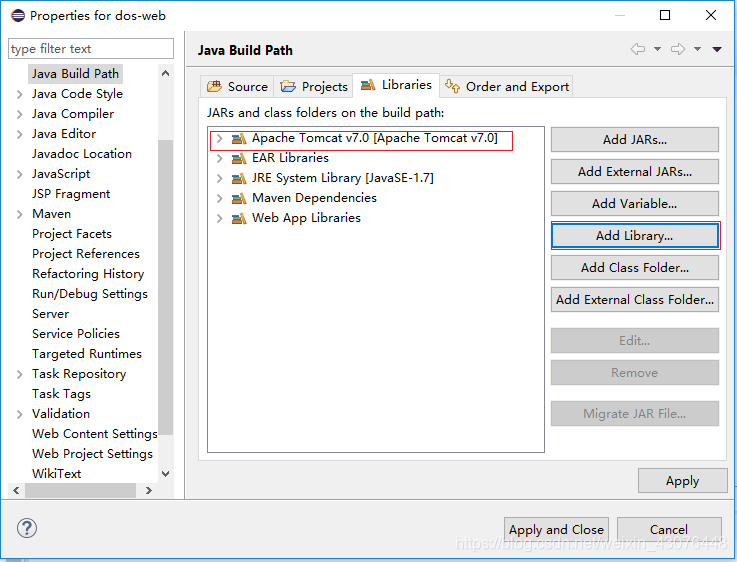Click Add External JARs... button
Image resolution: width=737 pixels, height=562 pixels.
[635, 172]
